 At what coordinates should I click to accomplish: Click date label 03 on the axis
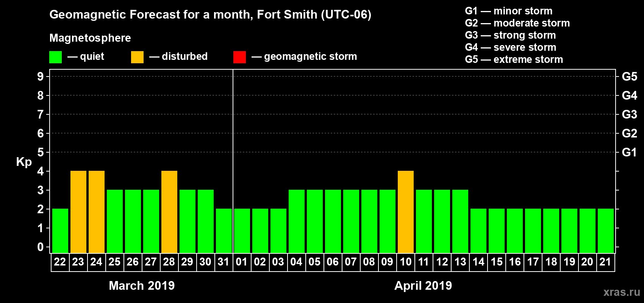278,262
